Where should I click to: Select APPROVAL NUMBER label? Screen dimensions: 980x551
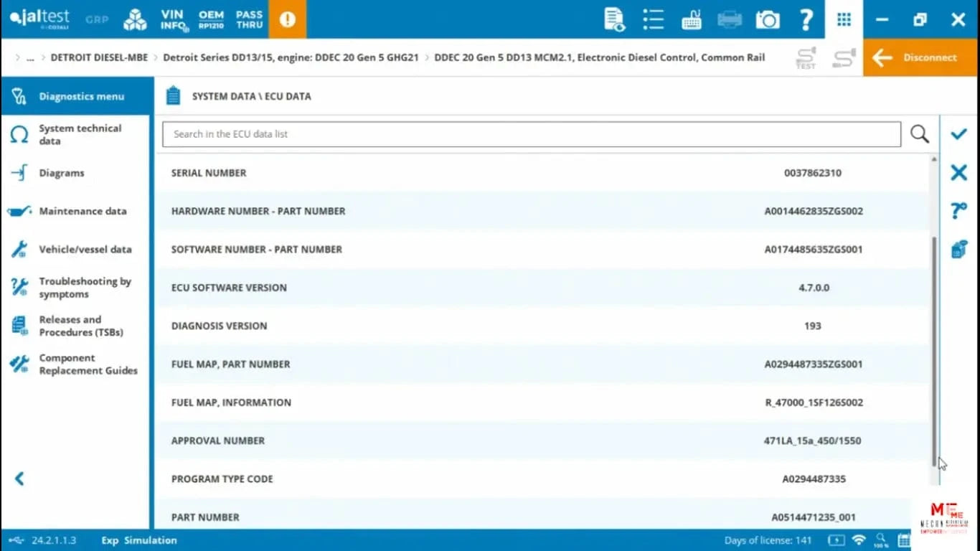point(218,441)
